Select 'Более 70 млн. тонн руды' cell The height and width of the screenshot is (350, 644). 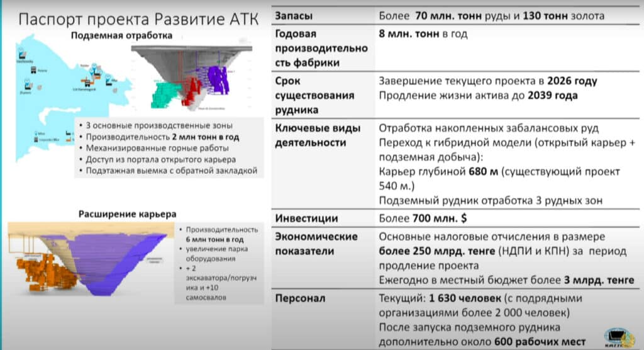point(492,16)
